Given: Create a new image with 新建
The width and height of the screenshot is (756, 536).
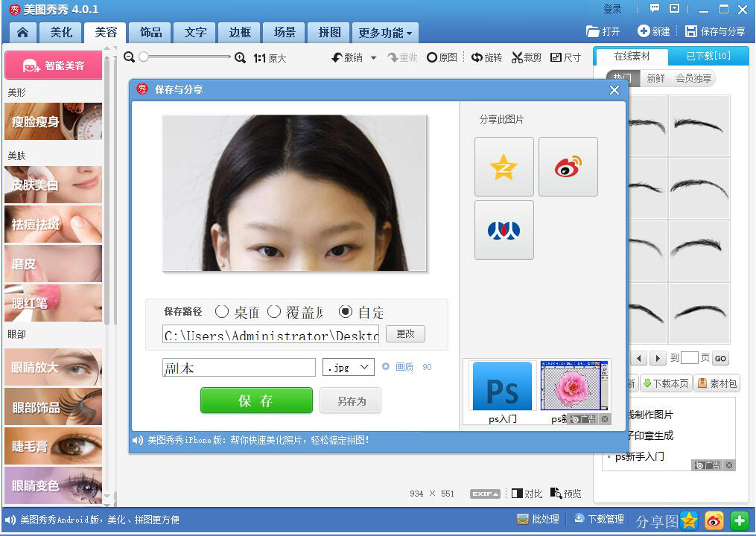Looking at the screenshot, I should pos(654,31).
